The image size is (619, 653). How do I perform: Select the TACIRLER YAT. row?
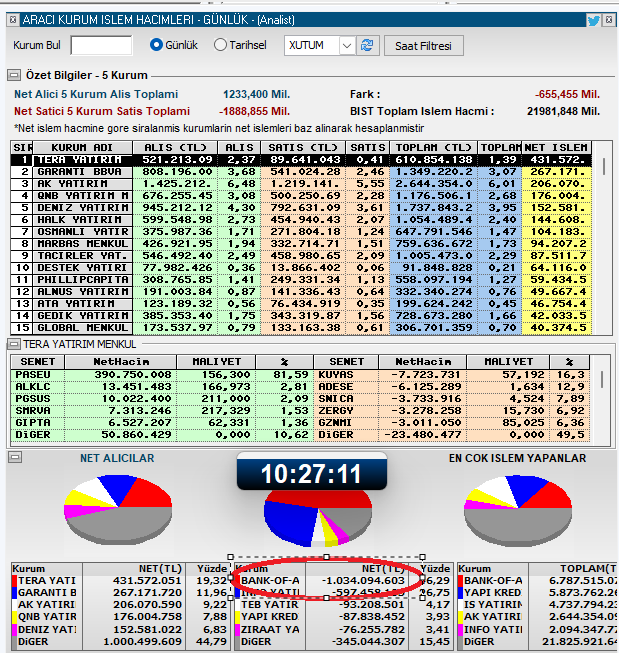point(301,256)
